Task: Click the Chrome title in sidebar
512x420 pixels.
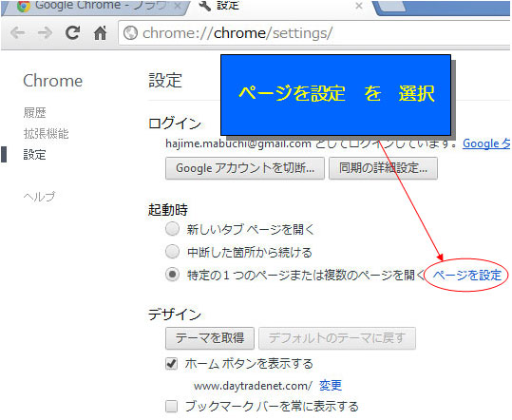Action: 53,81
